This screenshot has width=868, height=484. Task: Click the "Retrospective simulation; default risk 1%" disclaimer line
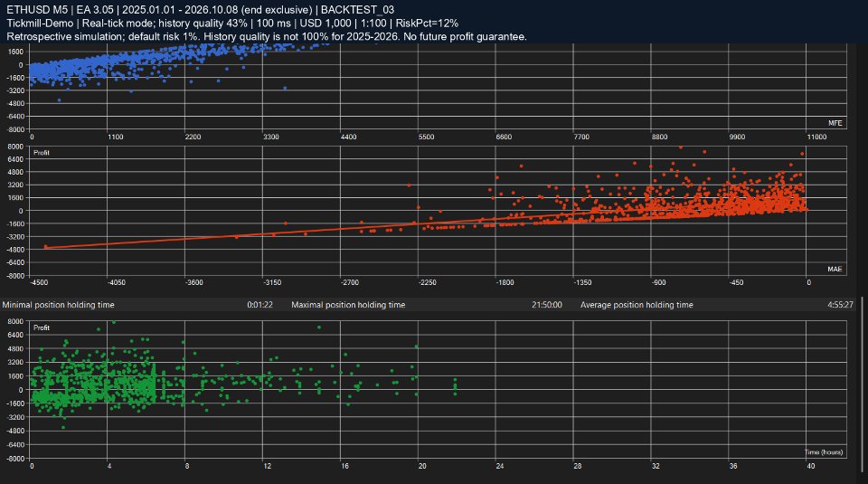pyautogui.click(x=266, y=36)
